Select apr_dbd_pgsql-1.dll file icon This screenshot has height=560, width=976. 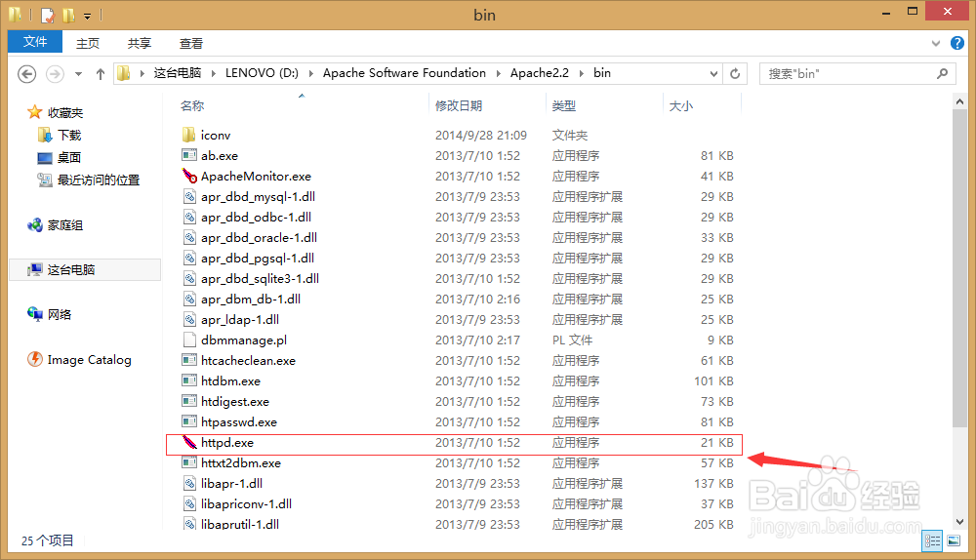point(189,259)
